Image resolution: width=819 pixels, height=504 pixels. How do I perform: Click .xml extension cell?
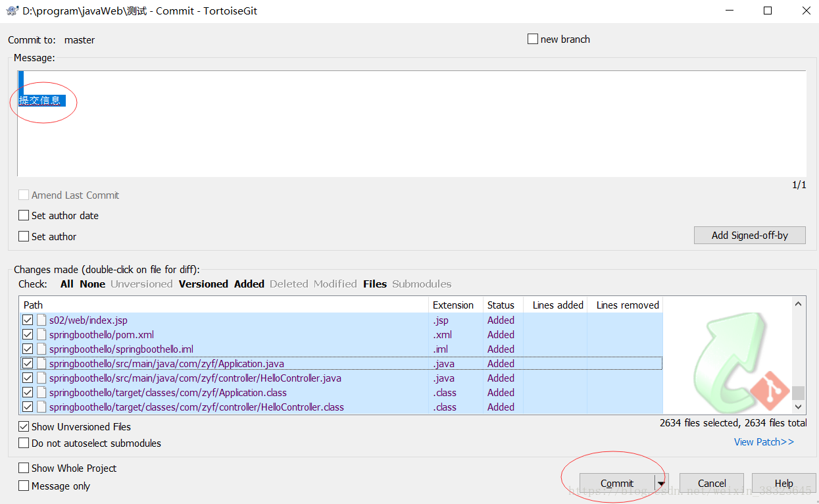pyautogui.click(x=442, y=335)
